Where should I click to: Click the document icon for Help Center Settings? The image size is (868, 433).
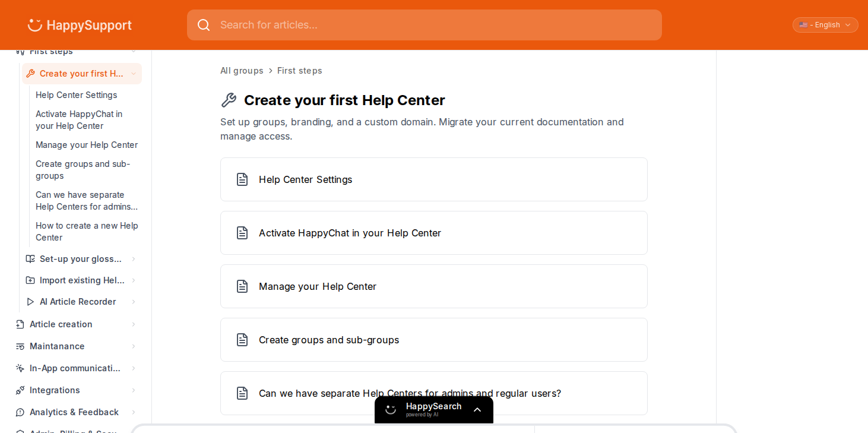pyautogui.click(x=242, y=179)
